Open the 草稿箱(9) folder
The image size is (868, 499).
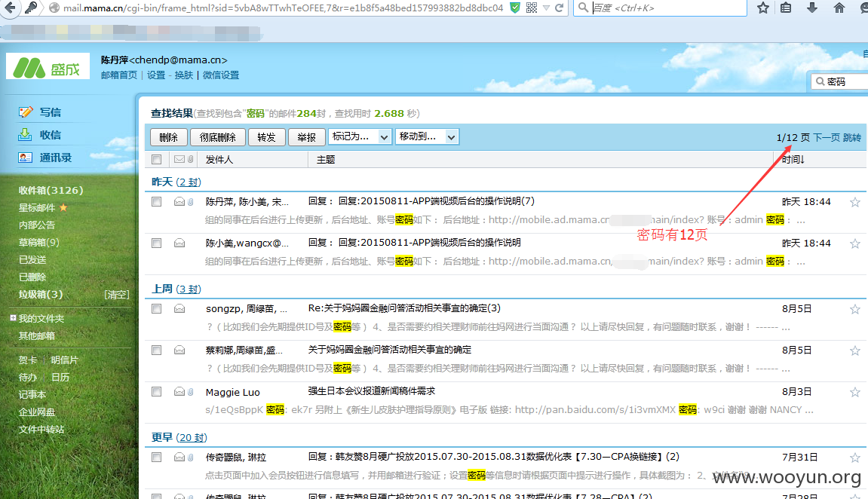tap(38, 242)
